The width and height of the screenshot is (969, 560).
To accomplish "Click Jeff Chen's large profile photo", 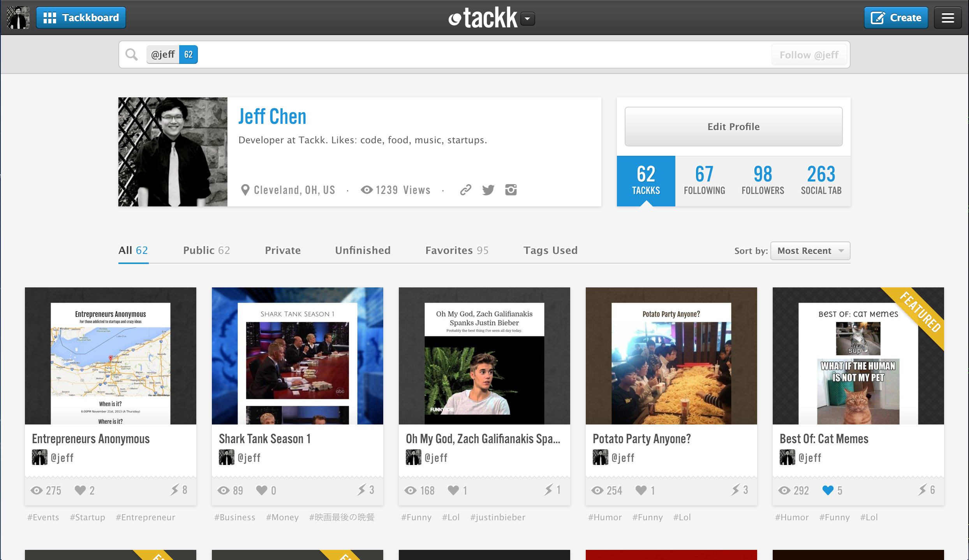I will (x=173, y=152).
